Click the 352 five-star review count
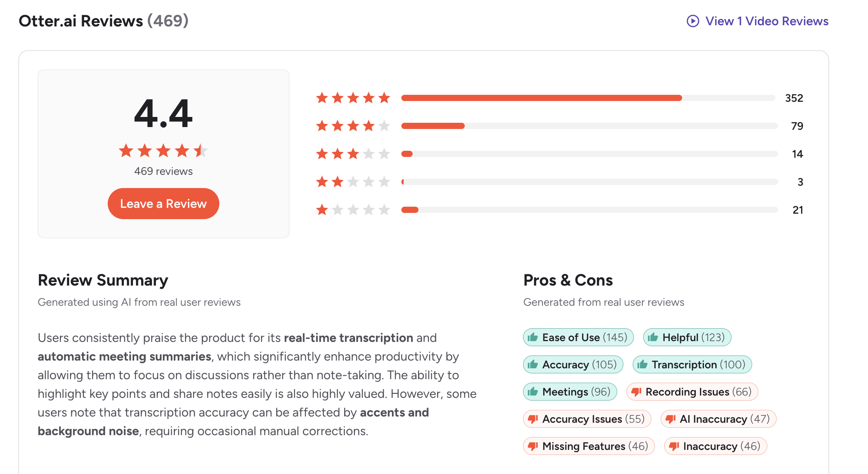Screen dimensions: 868x474 (794, 98)
